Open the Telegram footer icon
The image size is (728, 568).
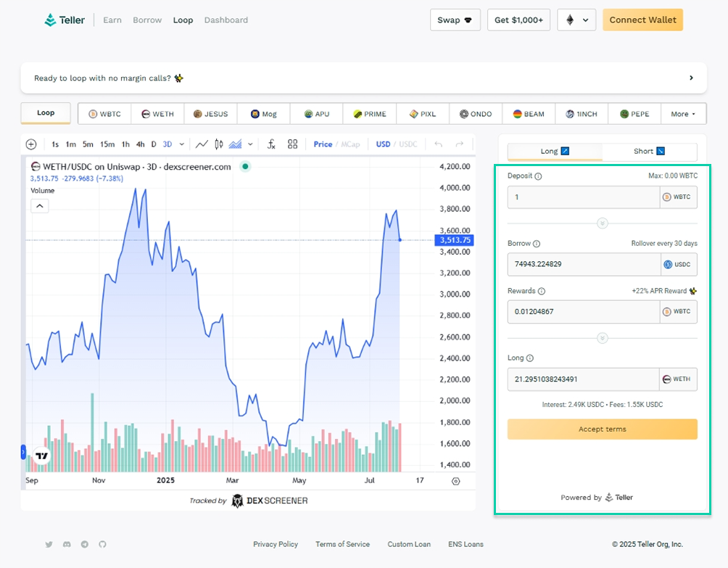85,544
